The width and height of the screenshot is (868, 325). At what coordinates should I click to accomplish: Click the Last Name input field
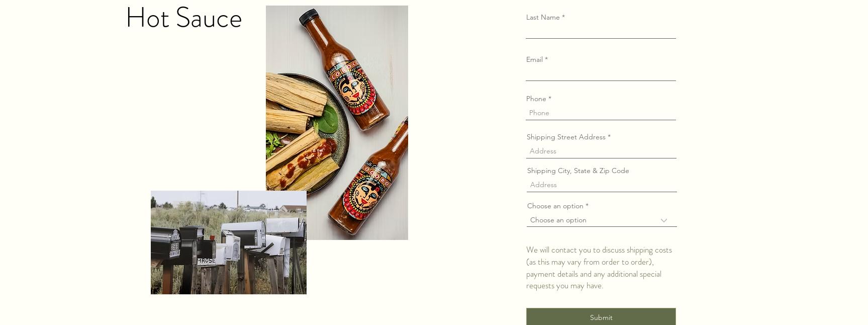tap(601, 31)
